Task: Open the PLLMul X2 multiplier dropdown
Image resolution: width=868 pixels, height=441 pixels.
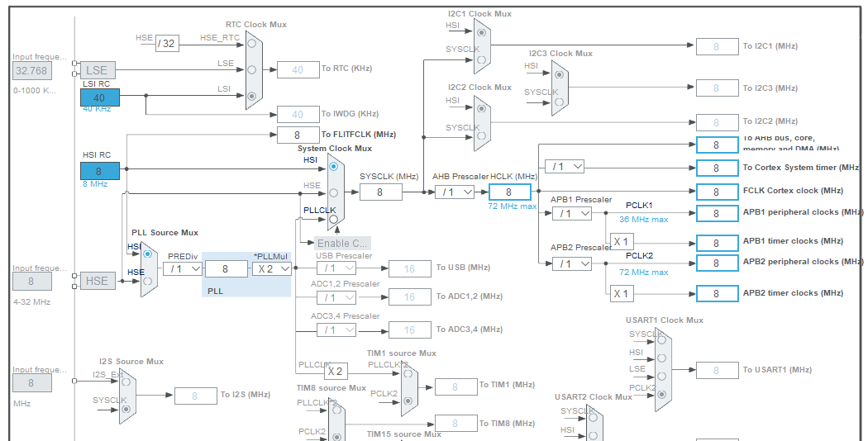Action: (x=272, y=268)
